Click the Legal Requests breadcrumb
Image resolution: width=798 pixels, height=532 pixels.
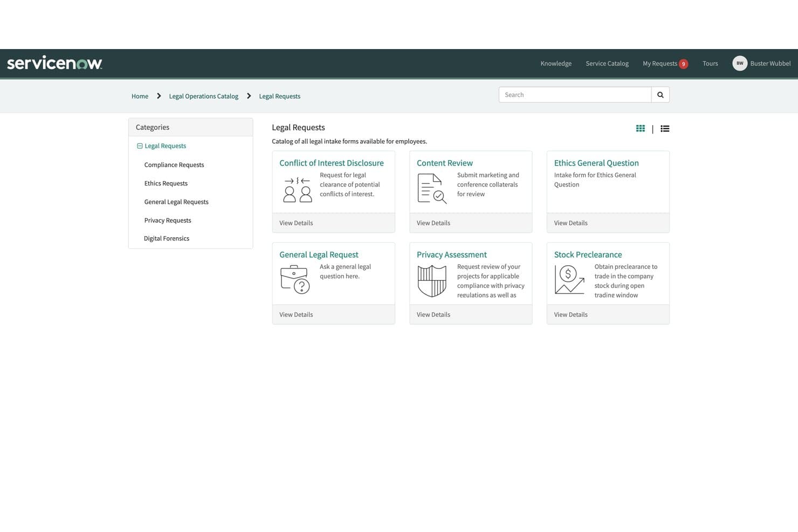pyautogui.click(x=279, y=96)
